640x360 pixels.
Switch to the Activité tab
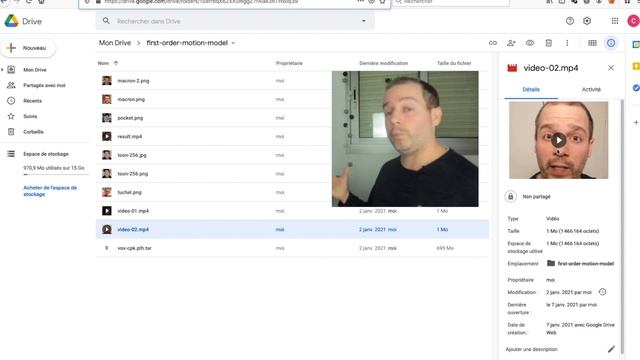pyautogui.click(x=591, y=89)
